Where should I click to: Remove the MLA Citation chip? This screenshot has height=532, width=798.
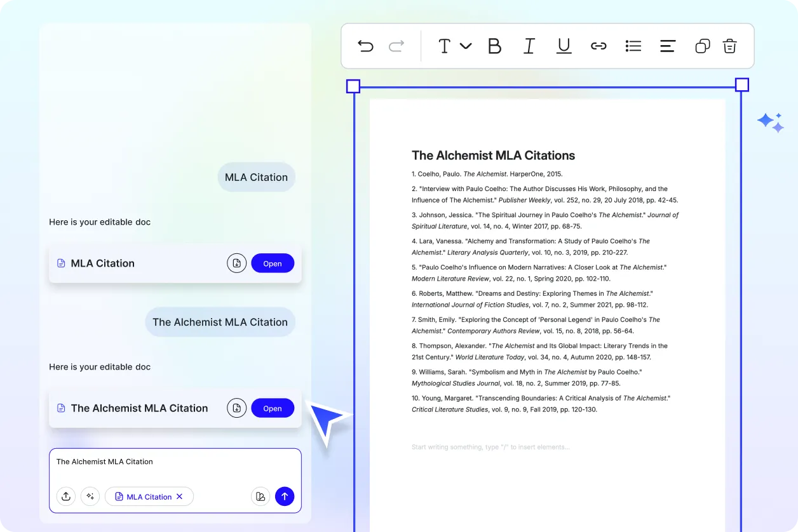click(179, 496)
